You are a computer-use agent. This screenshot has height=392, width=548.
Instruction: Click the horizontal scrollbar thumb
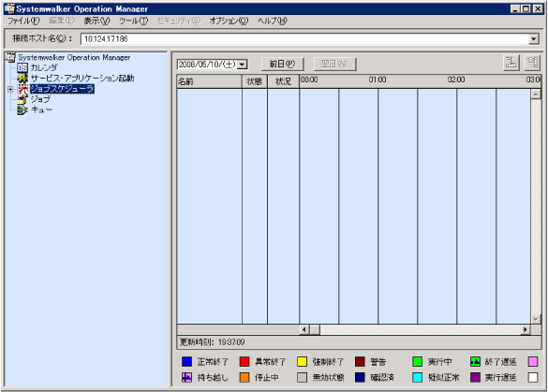[315, 329]
